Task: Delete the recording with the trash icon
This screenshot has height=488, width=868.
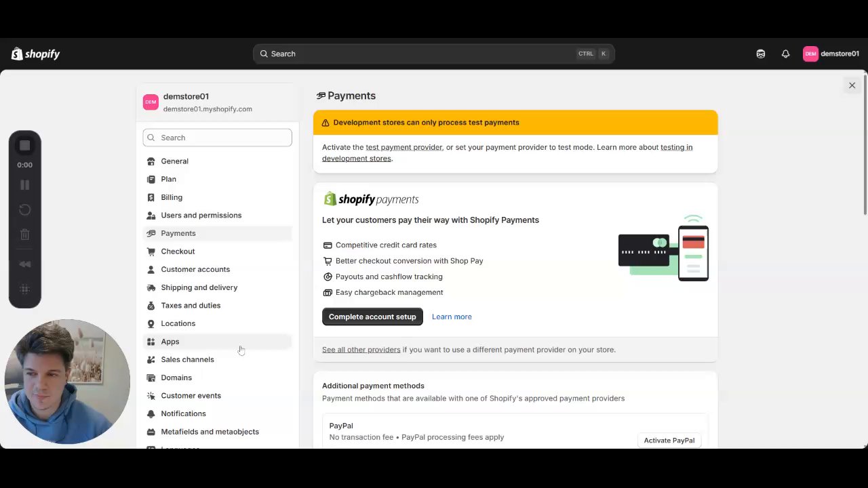Action: (24, 235)
